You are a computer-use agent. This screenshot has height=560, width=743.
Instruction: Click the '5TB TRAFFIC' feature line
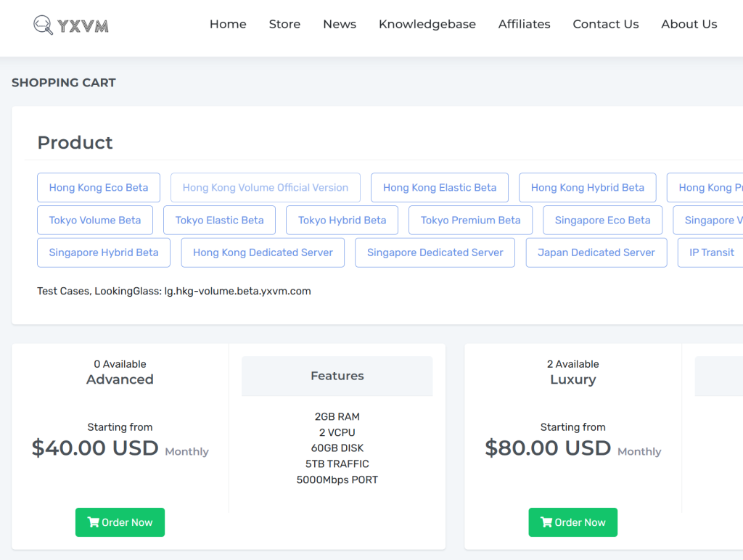coord(337,464)
